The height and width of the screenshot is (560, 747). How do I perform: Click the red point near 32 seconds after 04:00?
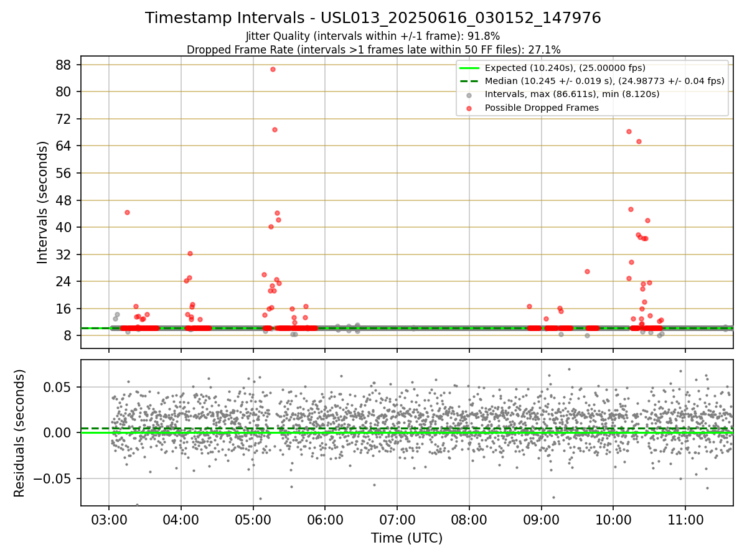pyautogui.click(x=190, y=253)
